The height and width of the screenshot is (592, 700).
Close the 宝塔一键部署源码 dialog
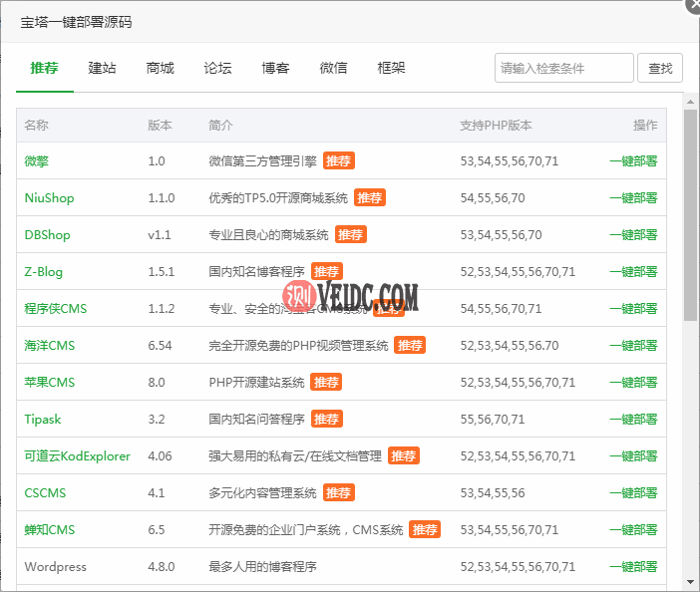693,5
